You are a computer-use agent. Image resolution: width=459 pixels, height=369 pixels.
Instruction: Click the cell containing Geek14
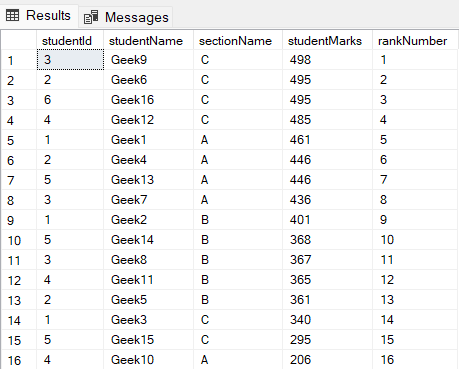pos(149,240)
